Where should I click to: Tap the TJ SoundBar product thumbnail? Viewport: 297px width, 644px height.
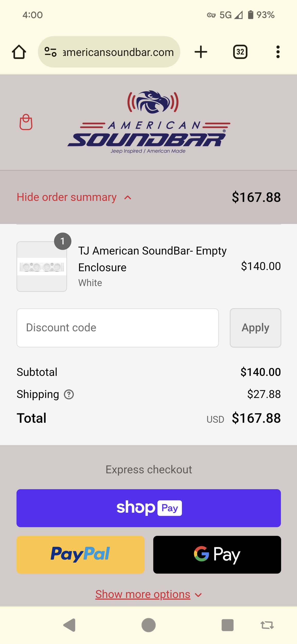(42, 267)
